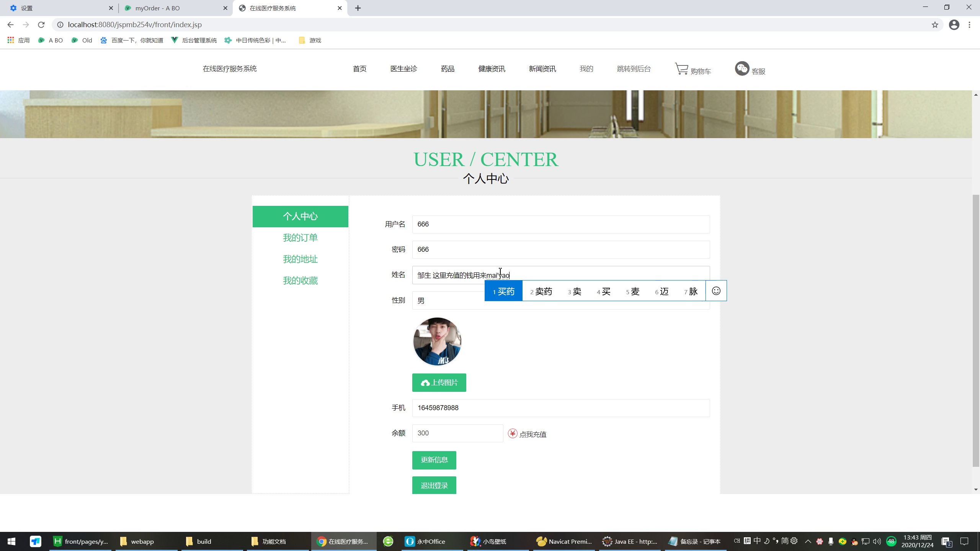The width and height of the screenshot is (980, 551).
Task: Click the QQ penguin icon in system tray
Action: (854, 541)
